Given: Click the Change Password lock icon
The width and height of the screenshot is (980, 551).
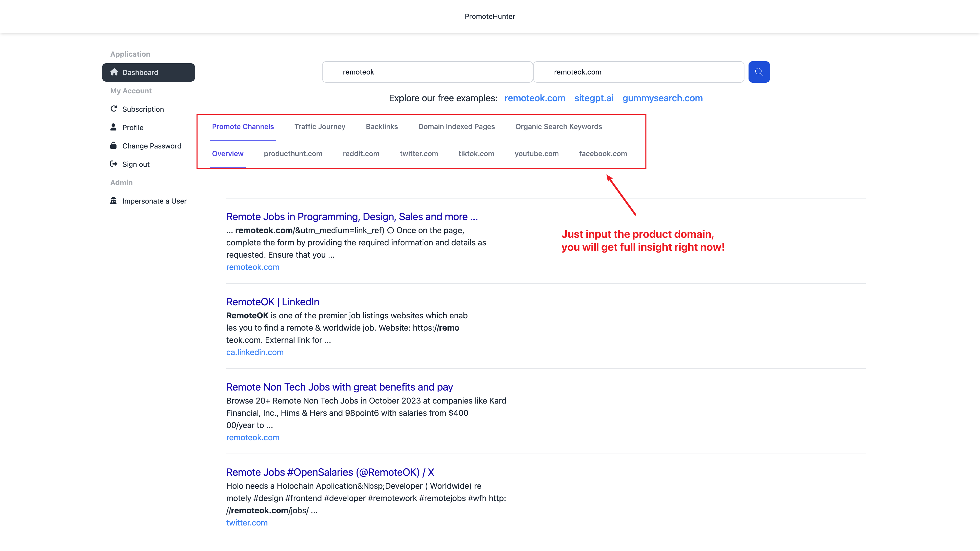Looking at the screenshot, I should pyautogui.click(x=113, y=146).
